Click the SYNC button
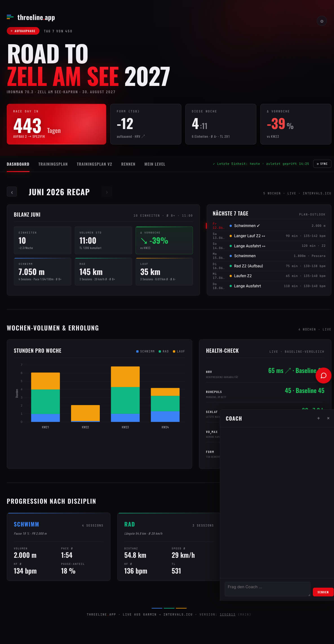Image resolution: width=334 pixels, height=644 pixels. coord(322,164)
